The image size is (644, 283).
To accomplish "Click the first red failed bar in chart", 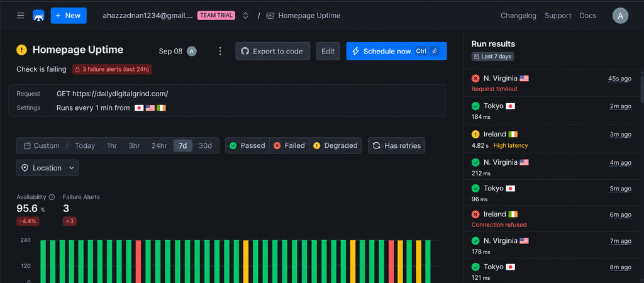I will 138,261.
